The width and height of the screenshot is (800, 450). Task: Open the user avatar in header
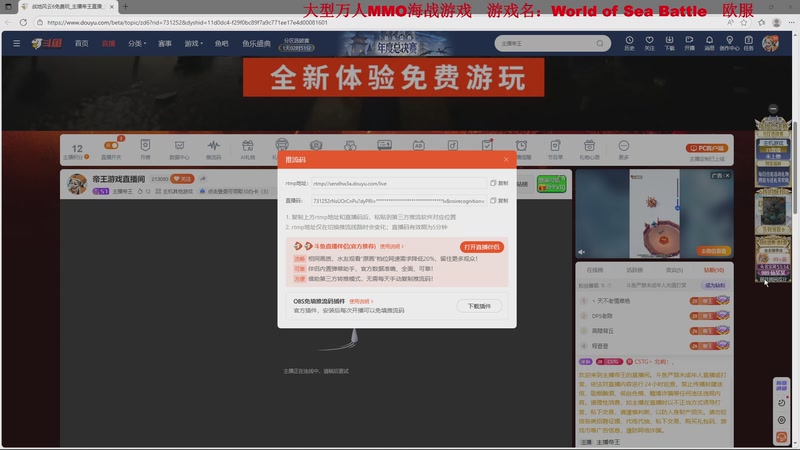770,43
